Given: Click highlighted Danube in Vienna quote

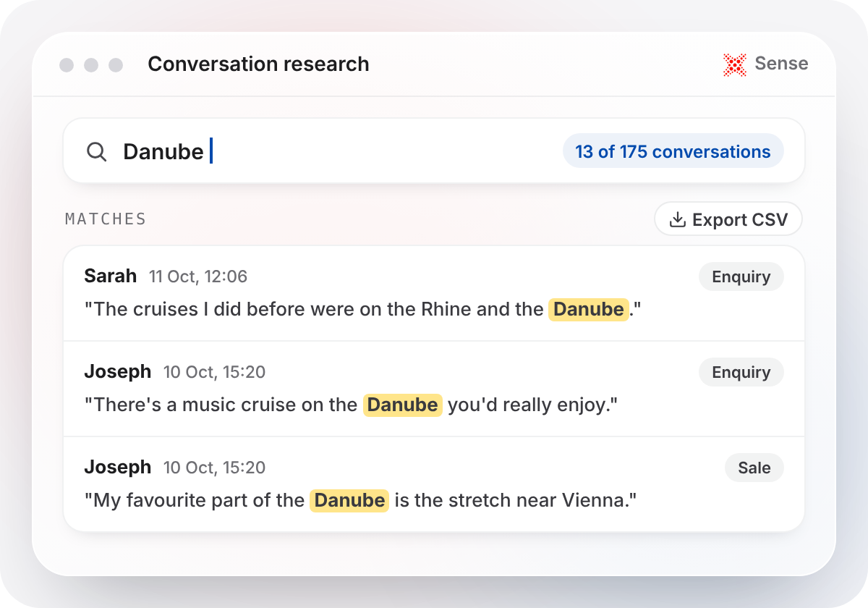Looking at the screenshot, I should (x=349, y=500).
